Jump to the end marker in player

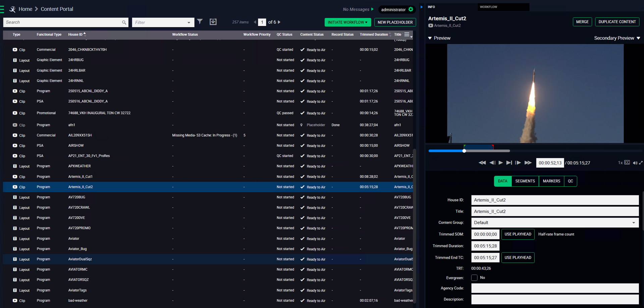coord(509,163)
